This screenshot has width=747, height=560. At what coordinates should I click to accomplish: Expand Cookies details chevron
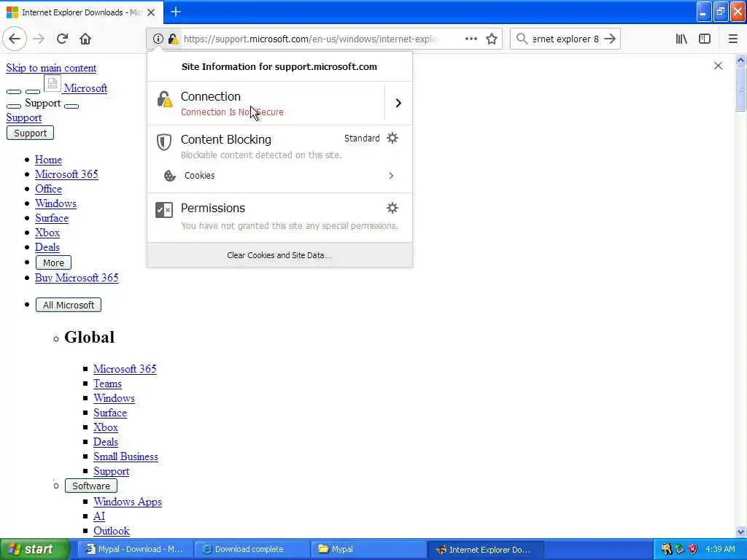pyautogui.click(x=391, y=176)
